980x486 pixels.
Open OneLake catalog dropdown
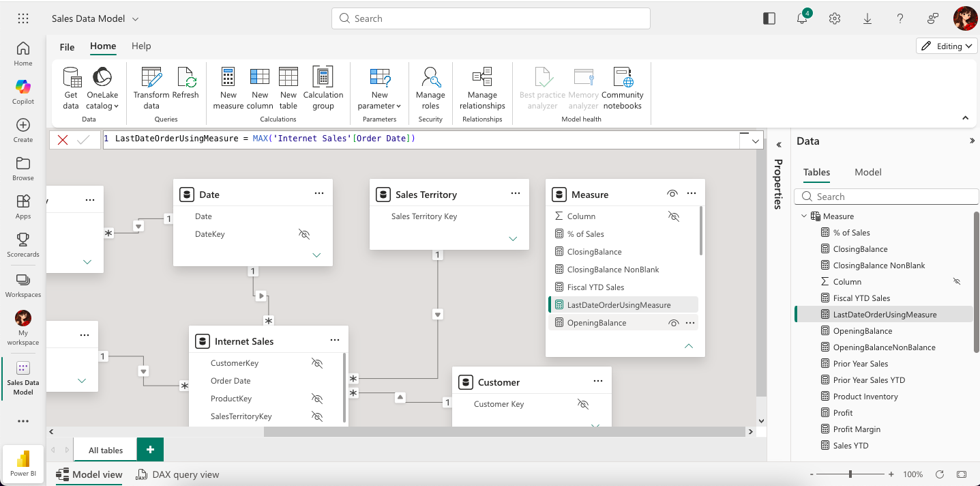point(102,88)
